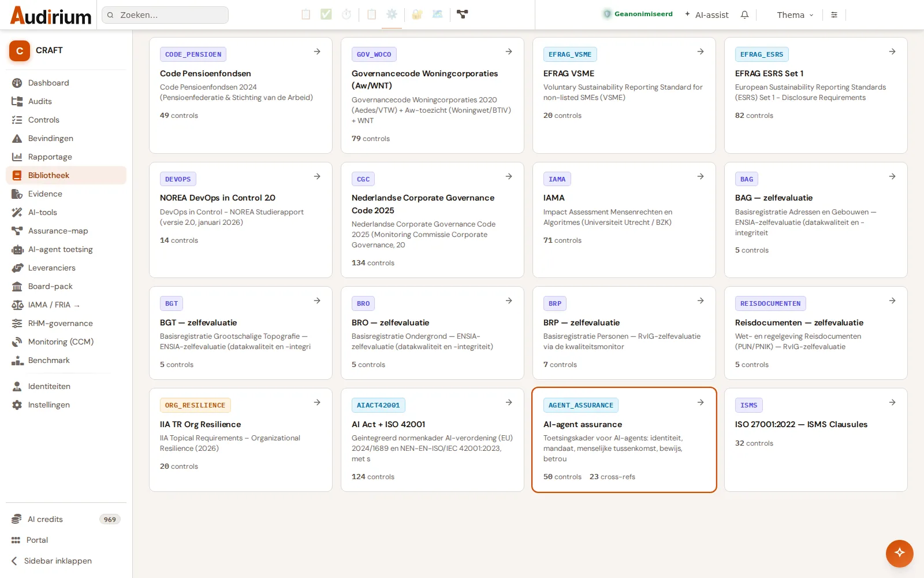Image resolution: width=924 pixels, height=578 pixels.
Task: Open ISO 27001:2022 card arrow
Action: pyautogui.click(x=892, y=402)
